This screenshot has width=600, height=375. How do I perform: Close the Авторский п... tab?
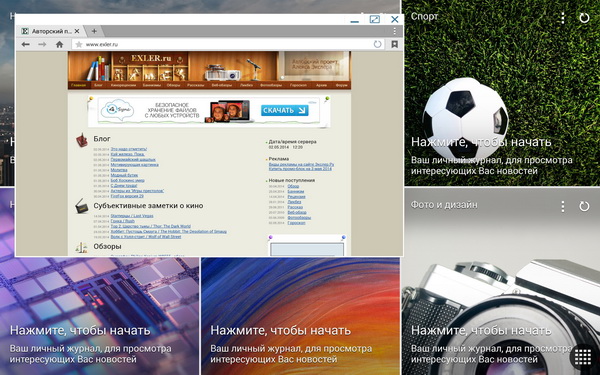(x=77, y=31)
